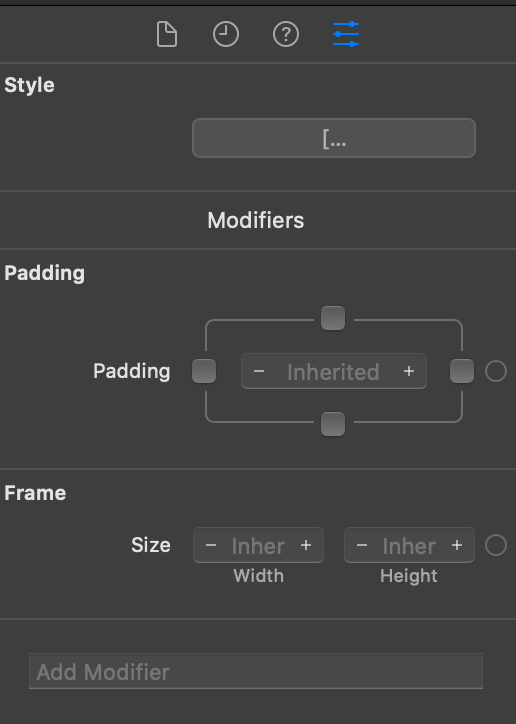Click the Frame Size row circle indicator

[x=496, y=545]
